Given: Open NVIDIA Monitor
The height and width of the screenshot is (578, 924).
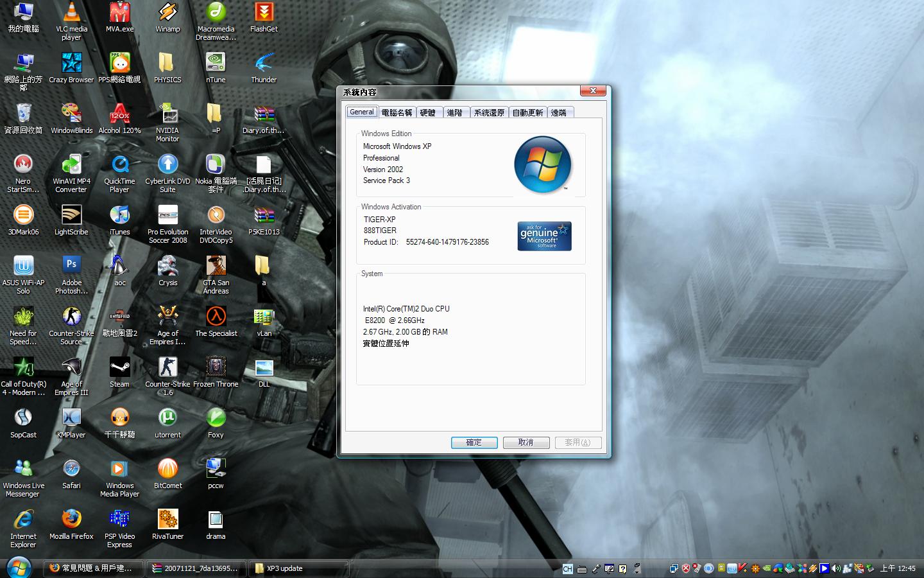Looking at the screenshot, I should click(167, 115).
